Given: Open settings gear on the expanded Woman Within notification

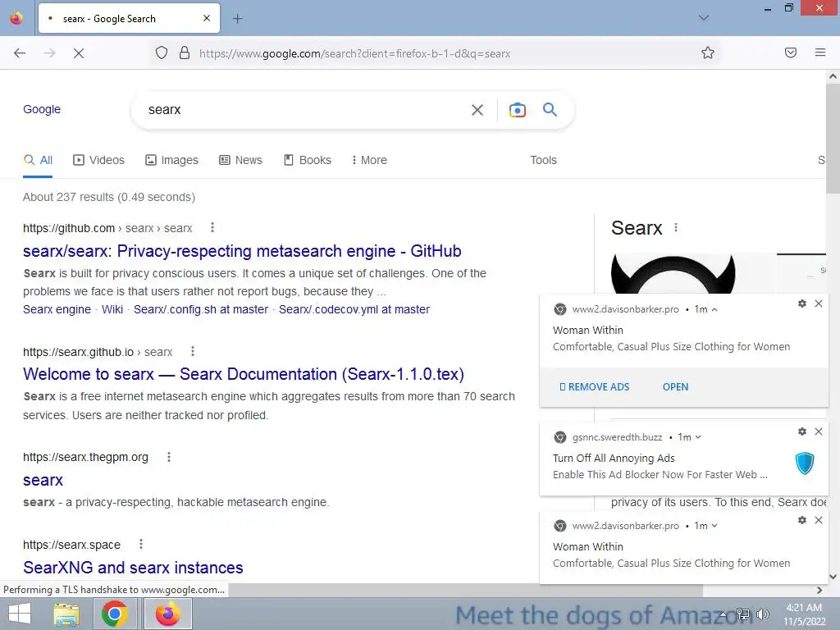Looking at the screenshot, I should (802, 304).
